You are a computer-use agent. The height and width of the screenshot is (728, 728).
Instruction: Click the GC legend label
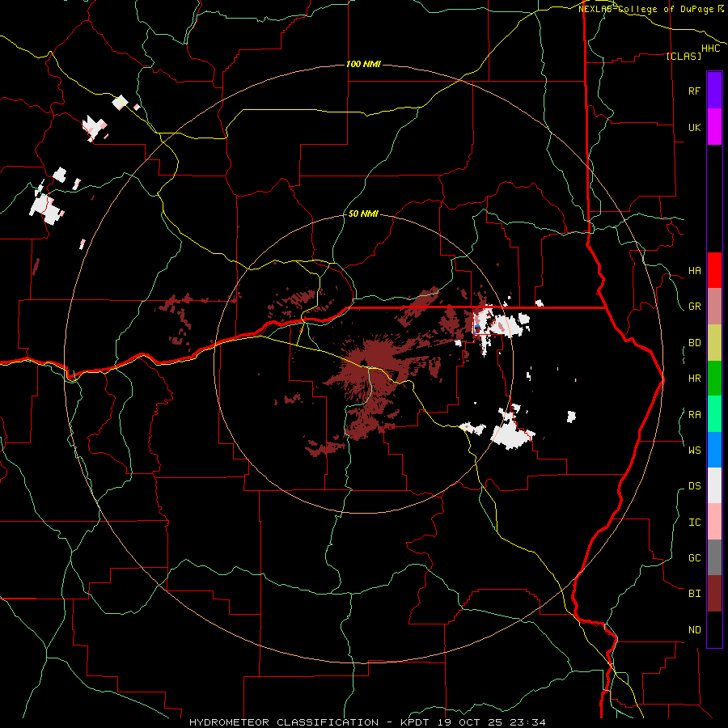tap(694, 558)
